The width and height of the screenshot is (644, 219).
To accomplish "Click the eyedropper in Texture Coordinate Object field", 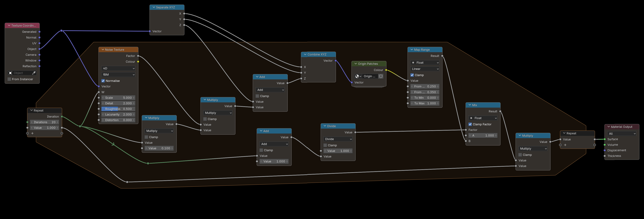I will [34, 73].
